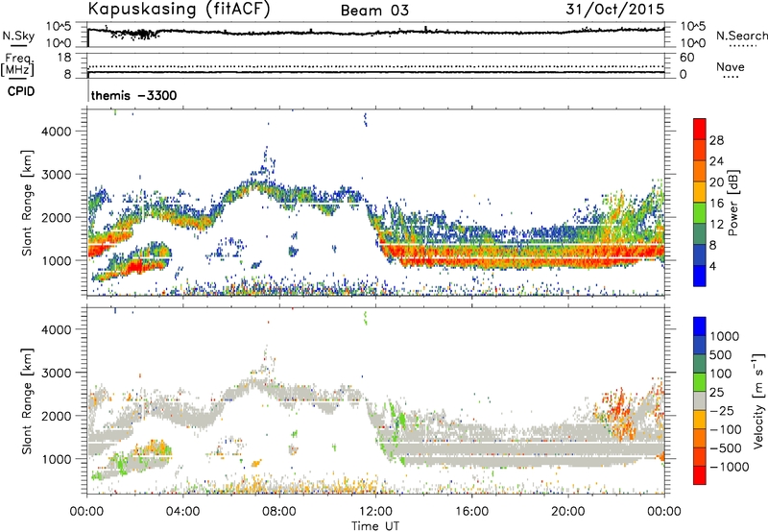Click the N.Sky legend label
768x532 pixels.
click(x=18, y=36)
